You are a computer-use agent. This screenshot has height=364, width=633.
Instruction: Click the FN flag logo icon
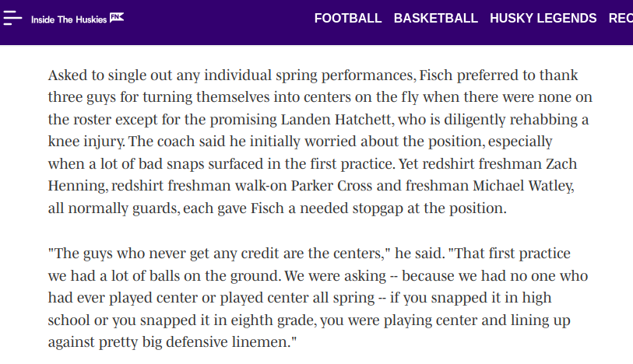117,17
